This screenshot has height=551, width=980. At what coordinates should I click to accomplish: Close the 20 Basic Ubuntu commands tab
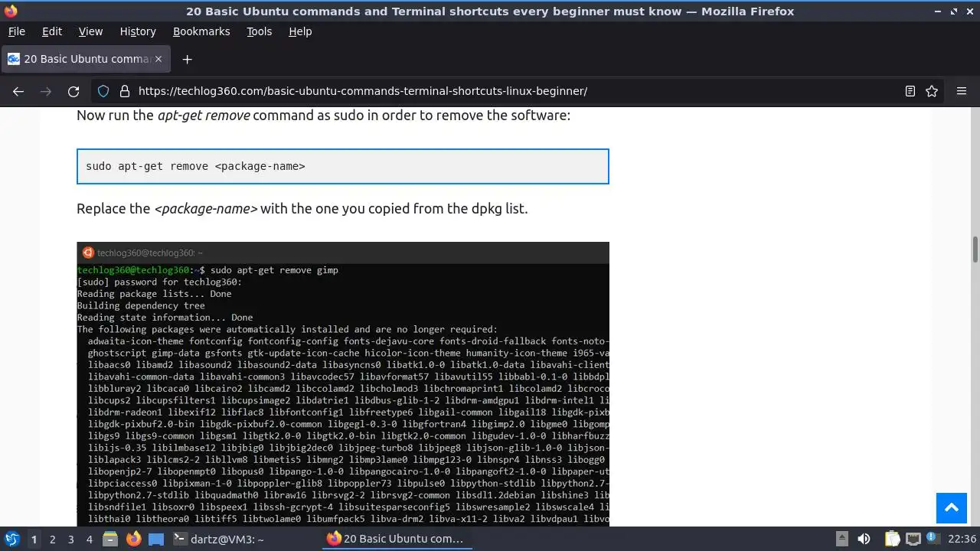click(158, 59)
